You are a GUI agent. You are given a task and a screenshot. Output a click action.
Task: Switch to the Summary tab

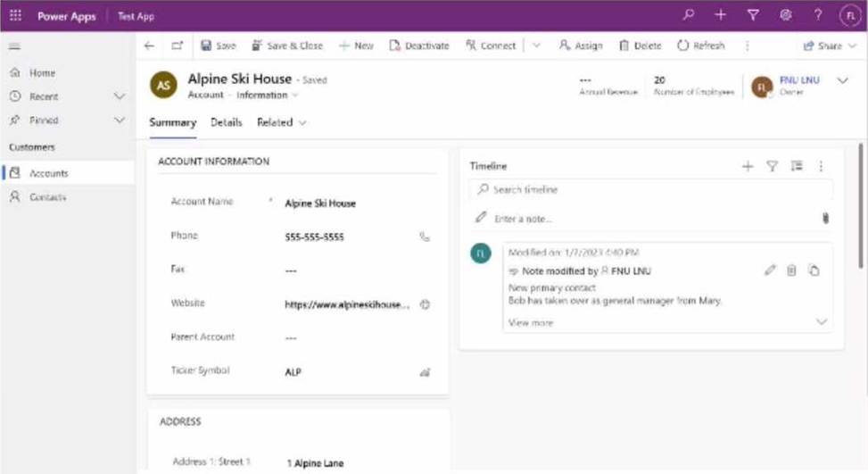pyautogui.click(x=173, y=122)
